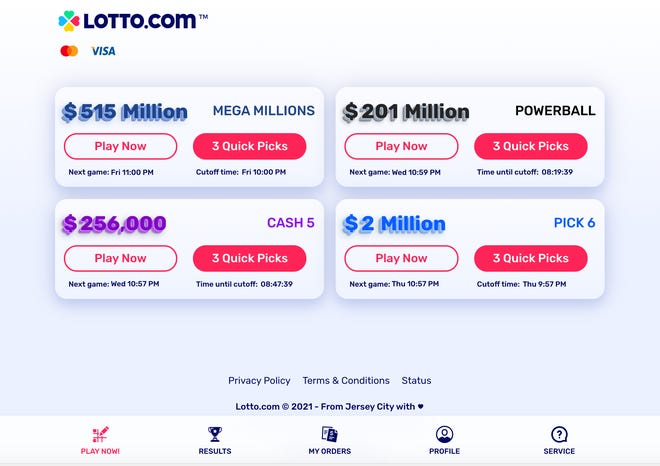This screenshot has width=660, height=466.
Task: Open the Play Now pencil icon
Action: [100, 434]
